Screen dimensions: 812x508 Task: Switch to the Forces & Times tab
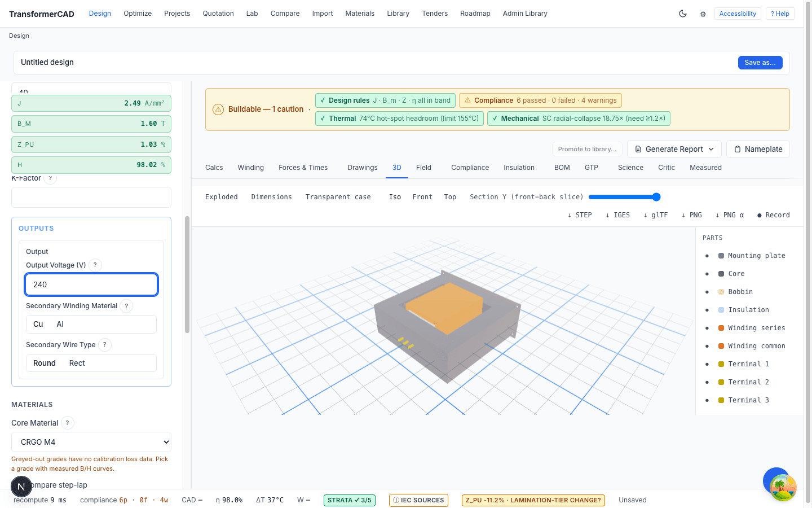pyautogui.click(x=303, y=168)
